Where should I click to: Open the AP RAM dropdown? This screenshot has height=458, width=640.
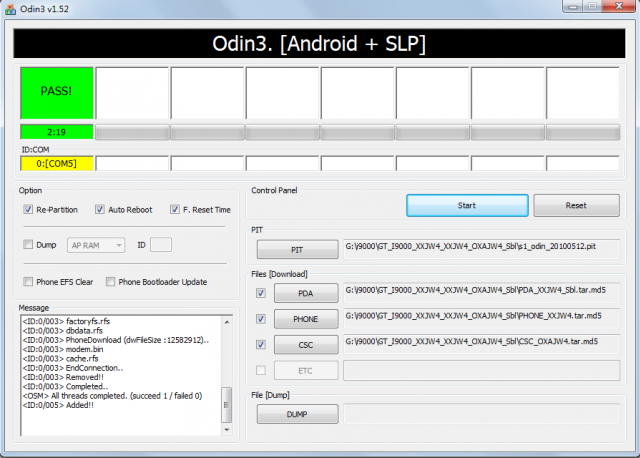[x=96, y=245]
